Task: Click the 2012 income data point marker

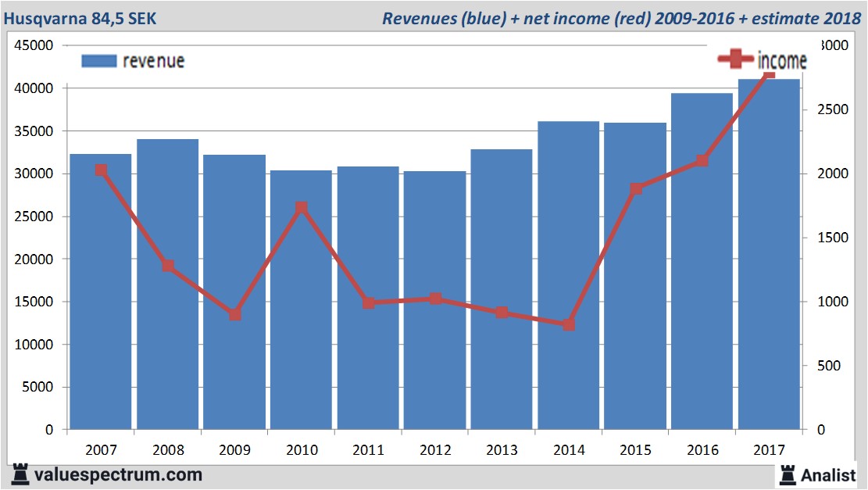Action: (x=436, y=299)
